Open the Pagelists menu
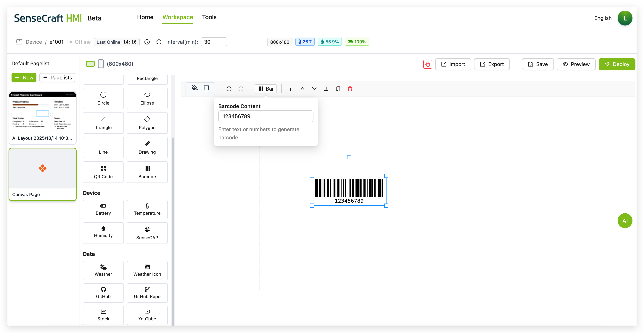Screen dimensions: 644x333 click(x=57, y=78)
